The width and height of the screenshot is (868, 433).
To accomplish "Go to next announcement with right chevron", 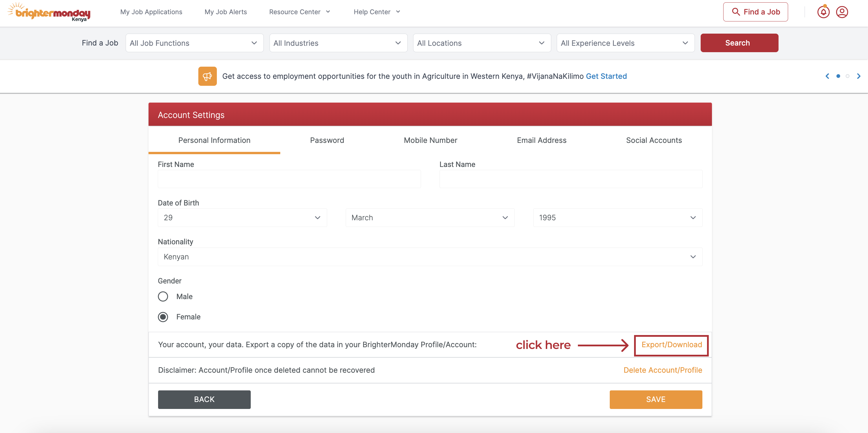I will 858,76.
